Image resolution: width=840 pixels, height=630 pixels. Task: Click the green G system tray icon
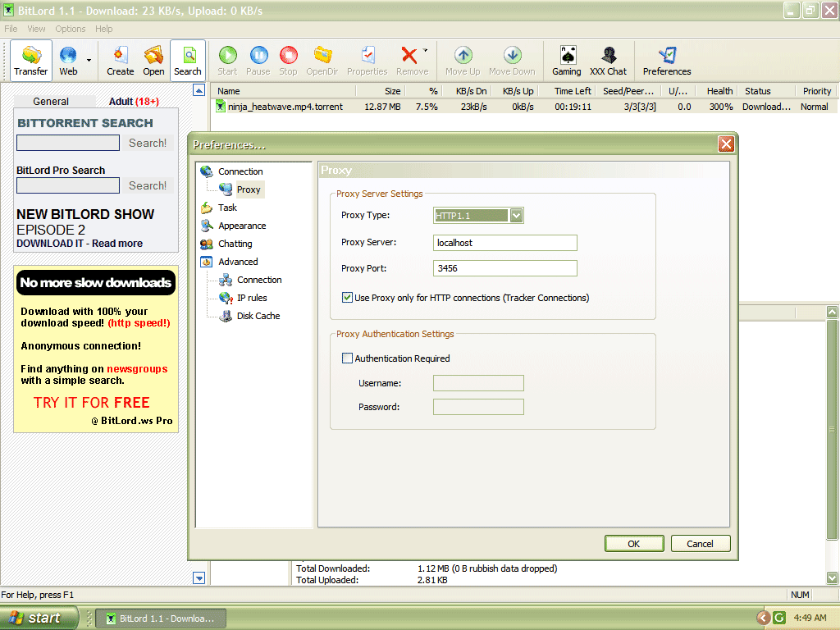pyautogui.click(x=779, y=618)
